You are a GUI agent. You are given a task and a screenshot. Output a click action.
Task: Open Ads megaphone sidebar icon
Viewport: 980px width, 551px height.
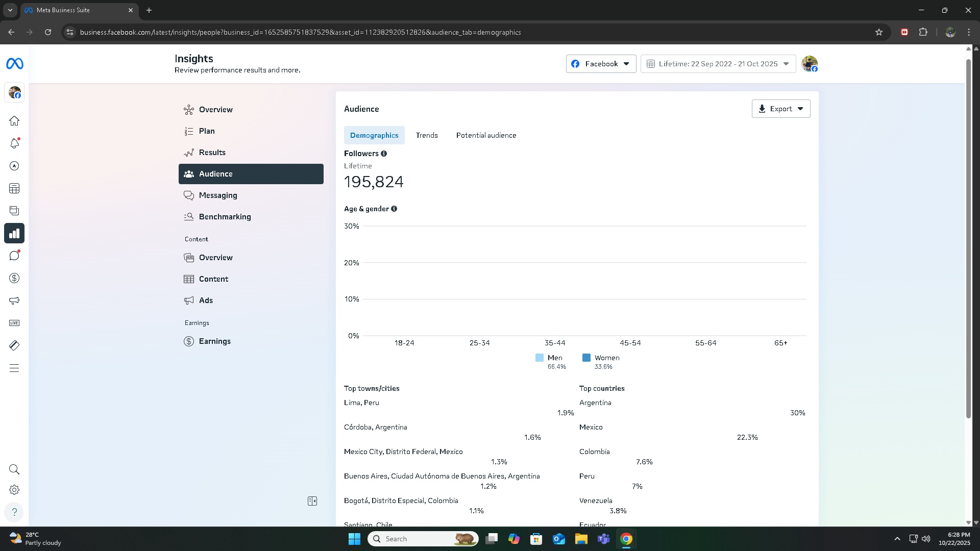tap(14, 300)
